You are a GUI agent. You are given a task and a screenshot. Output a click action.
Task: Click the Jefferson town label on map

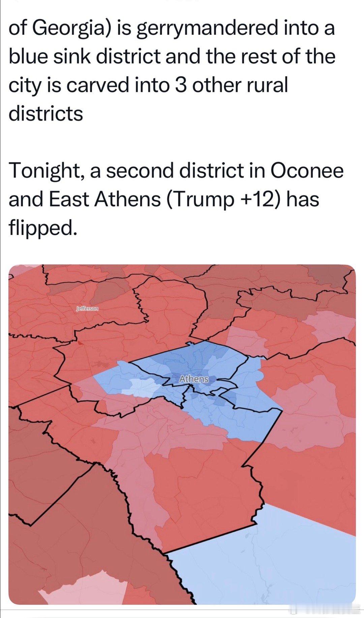[87, 308]
